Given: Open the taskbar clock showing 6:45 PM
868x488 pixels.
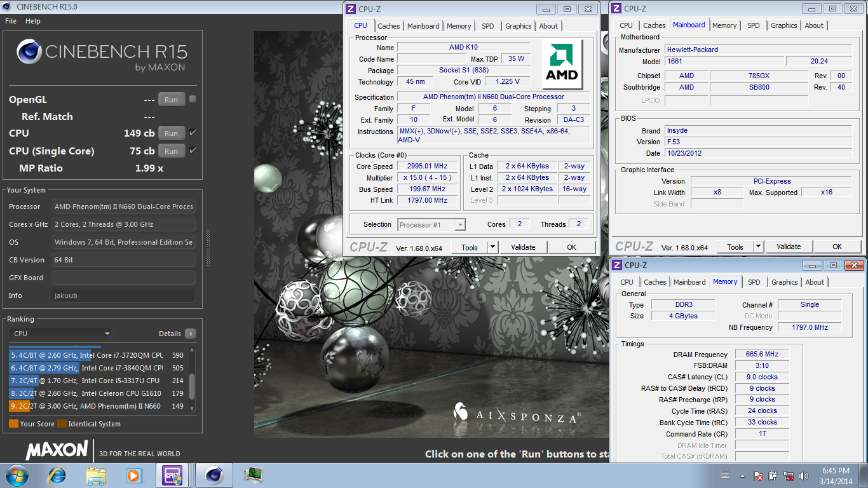Looking at the screenshot, I should tap(836, 476).
